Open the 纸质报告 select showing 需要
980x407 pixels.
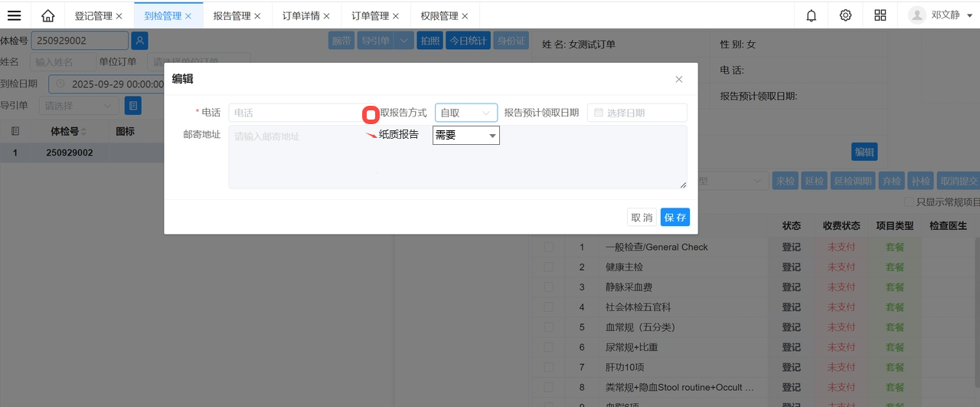pyautogui.click(x=465, y=136)
